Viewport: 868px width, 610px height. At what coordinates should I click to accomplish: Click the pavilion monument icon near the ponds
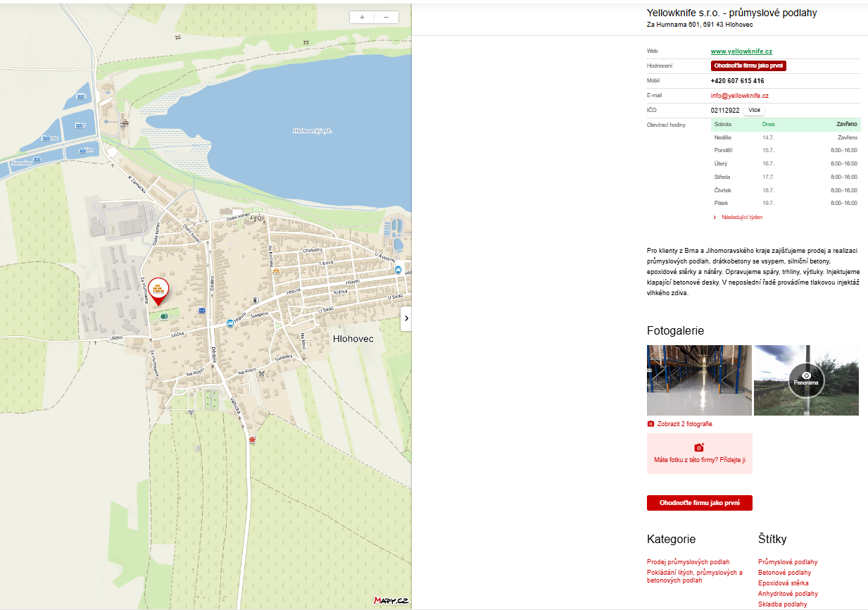click(x=125, y=123)
